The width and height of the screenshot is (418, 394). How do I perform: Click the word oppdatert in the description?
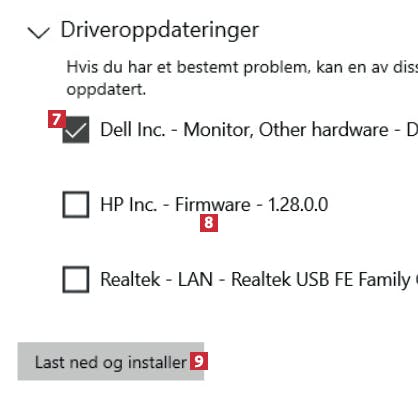click(x=106, y=90)
